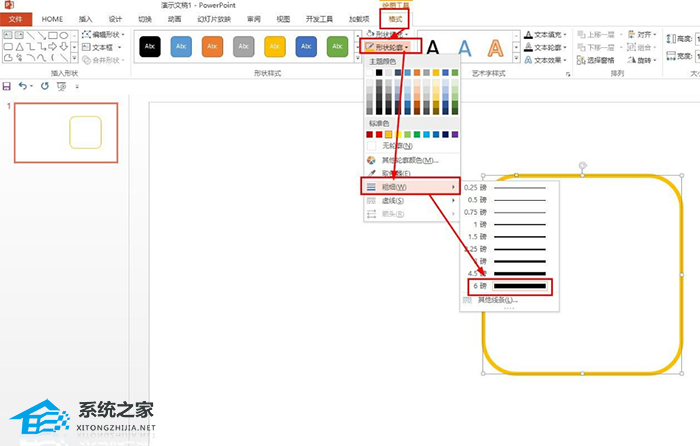Pick the standard orange outline color swatch
Image resolution: width=700 pixels, height=446 pixels.
388,134
